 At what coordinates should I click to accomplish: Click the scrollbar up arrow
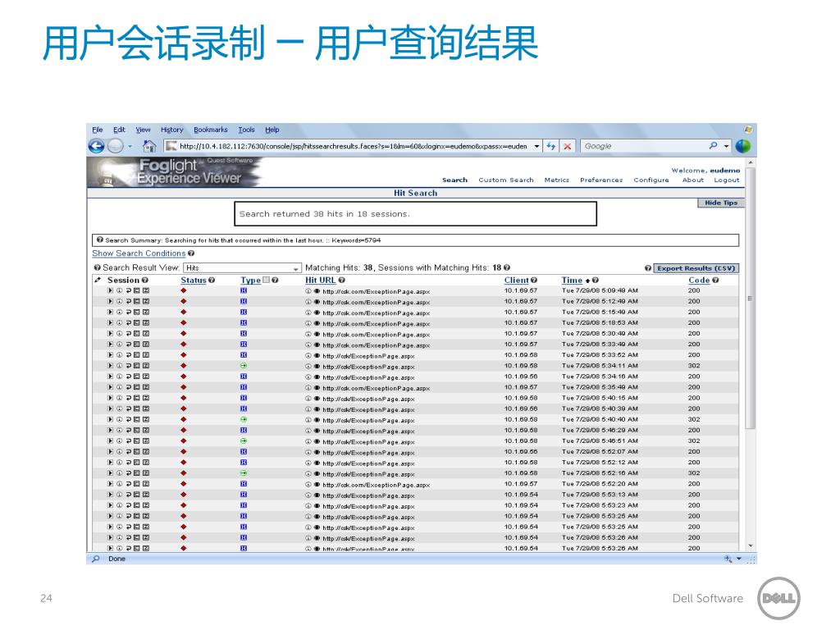coord(750,162)
